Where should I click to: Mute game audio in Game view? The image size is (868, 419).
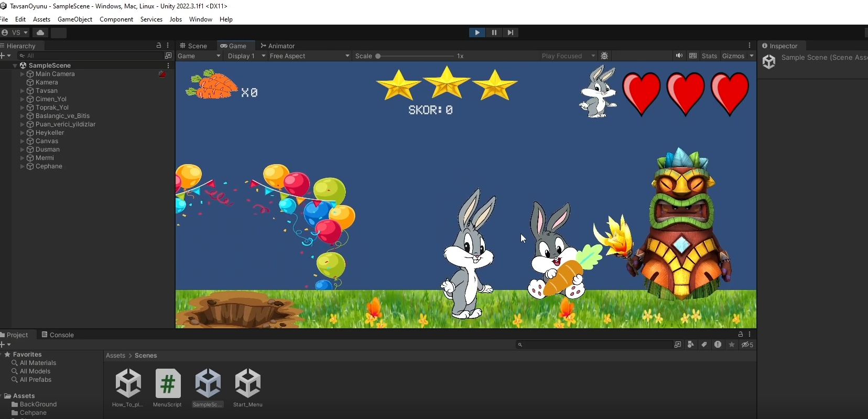click(679, 56)
